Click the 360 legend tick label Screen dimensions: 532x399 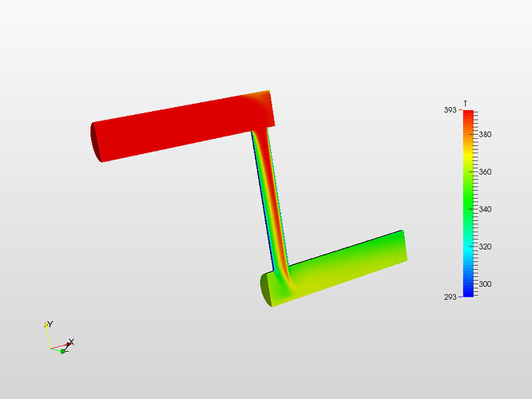point(485,172)
